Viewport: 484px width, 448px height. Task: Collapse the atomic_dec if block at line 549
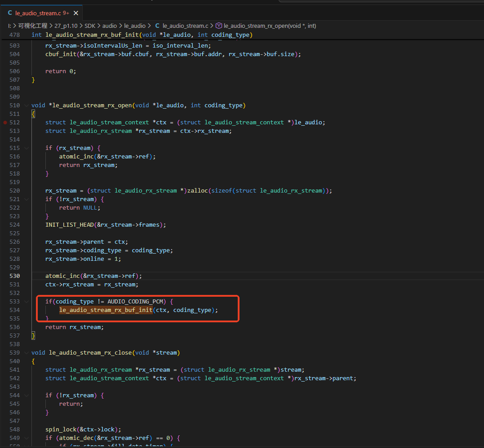27,438
